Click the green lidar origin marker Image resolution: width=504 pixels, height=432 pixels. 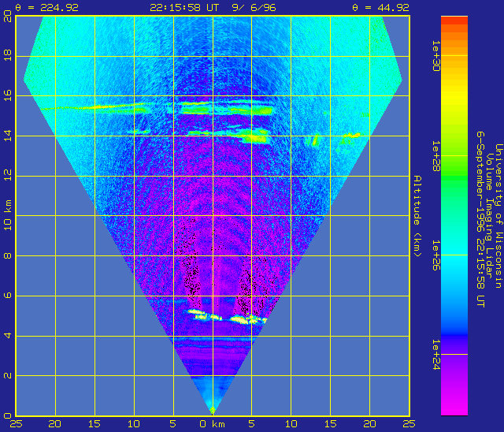coord(212,411)
